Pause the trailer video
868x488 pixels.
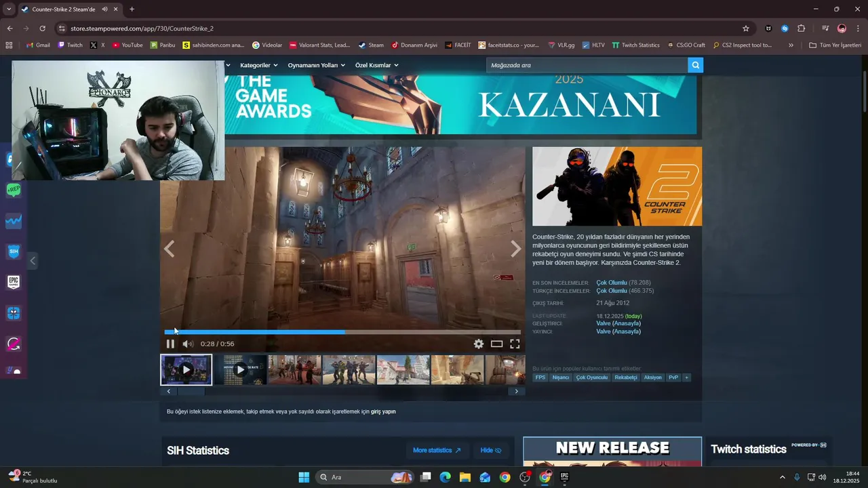coord(170,344)
